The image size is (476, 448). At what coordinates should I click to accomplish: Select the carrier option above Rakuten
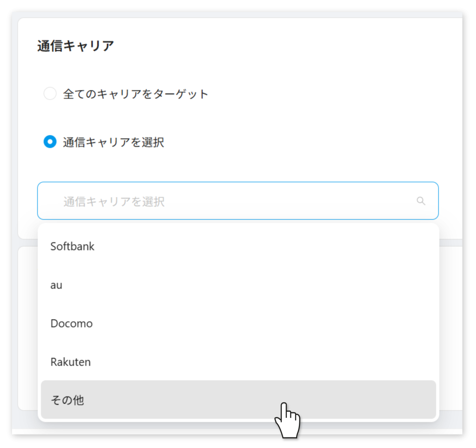click(72, 323)
